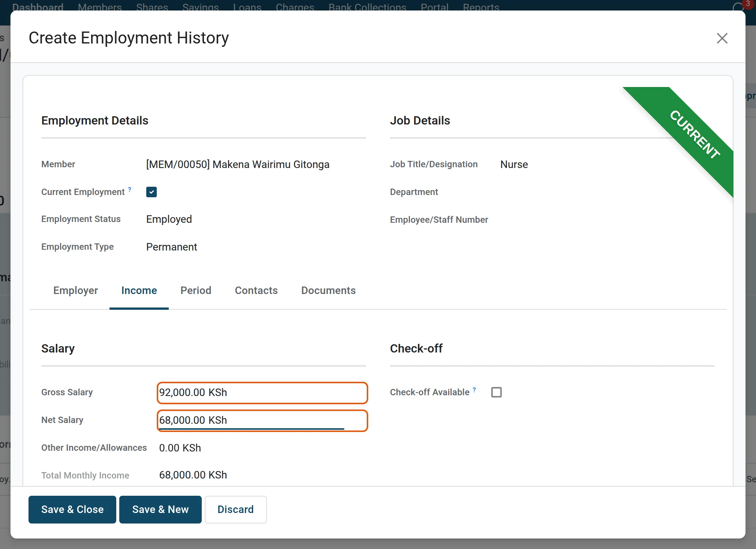The height and width of the screenshot is (549, 756).
Task: Open the Shares menu
Action: tap(152, 7)
